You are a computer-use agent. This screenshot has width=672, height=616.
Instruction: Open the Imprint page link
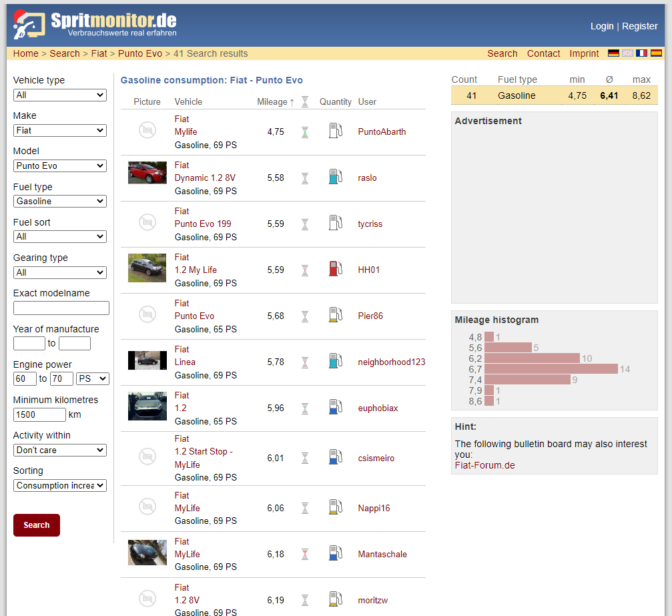pos(584,53)
